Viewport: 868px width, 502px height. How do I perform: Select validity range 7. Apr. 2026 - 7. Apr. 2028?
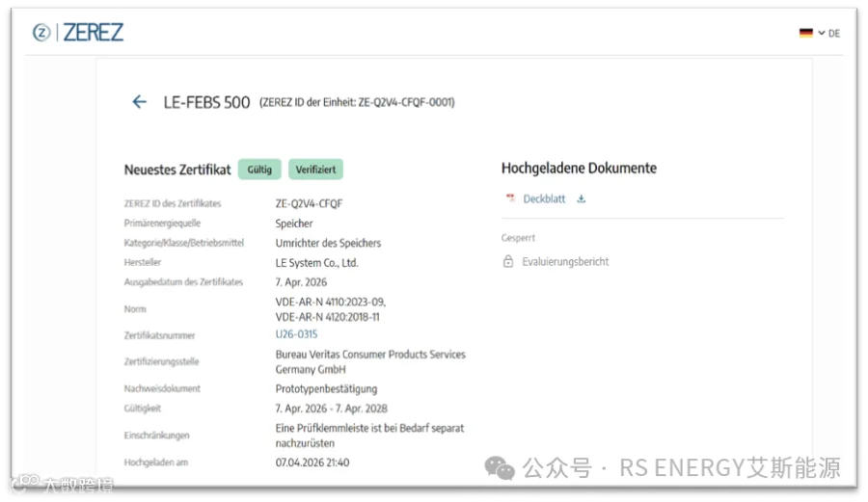[x=331, y=408]
